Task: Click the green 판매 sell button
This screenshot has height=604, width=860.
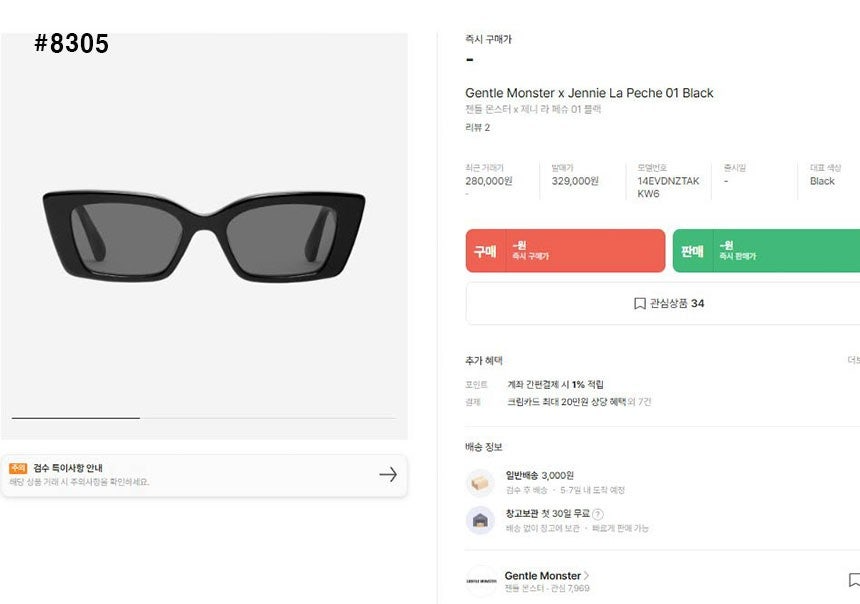Action: pos(766,251)
